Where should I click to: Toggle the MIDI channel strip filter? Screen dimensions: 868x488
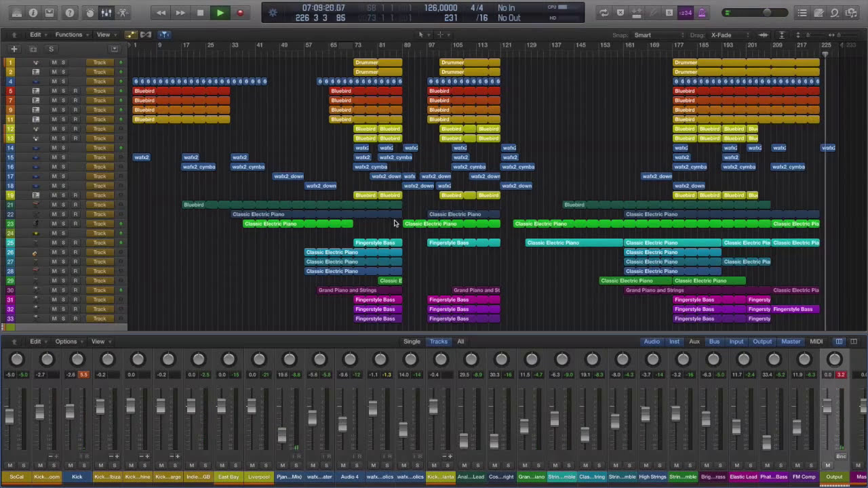pyautogui.click(x=816, y=342)
